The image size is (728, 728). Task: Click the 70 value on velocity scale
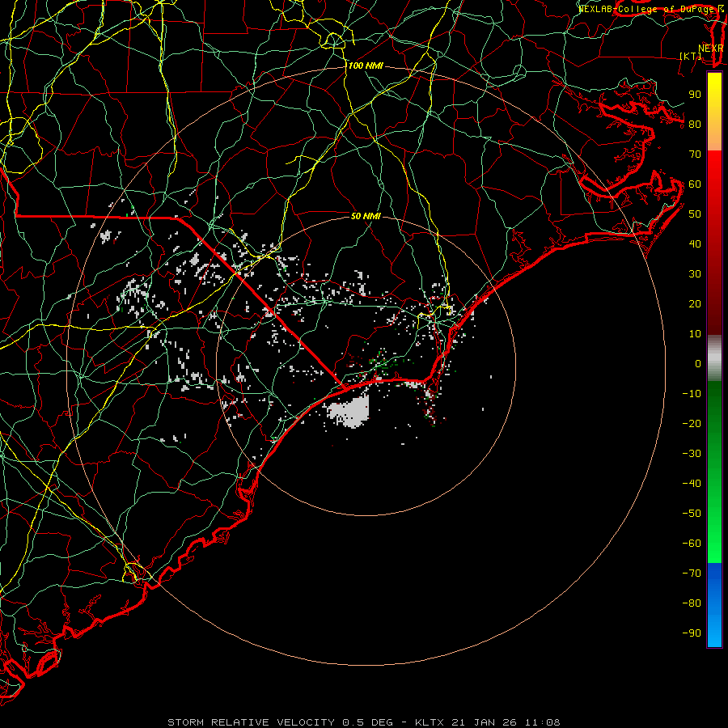[695, 154]
